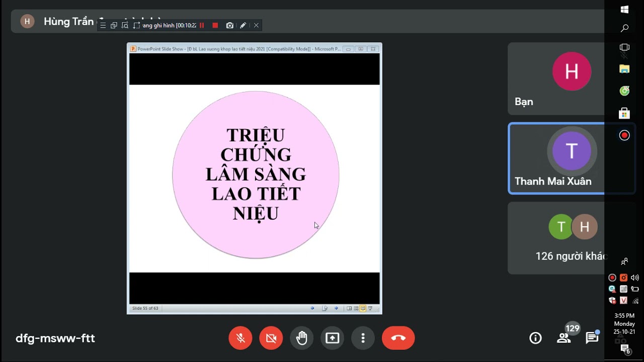
Task: Open the '126 người khác' participants tile
Action: [556, 238]
